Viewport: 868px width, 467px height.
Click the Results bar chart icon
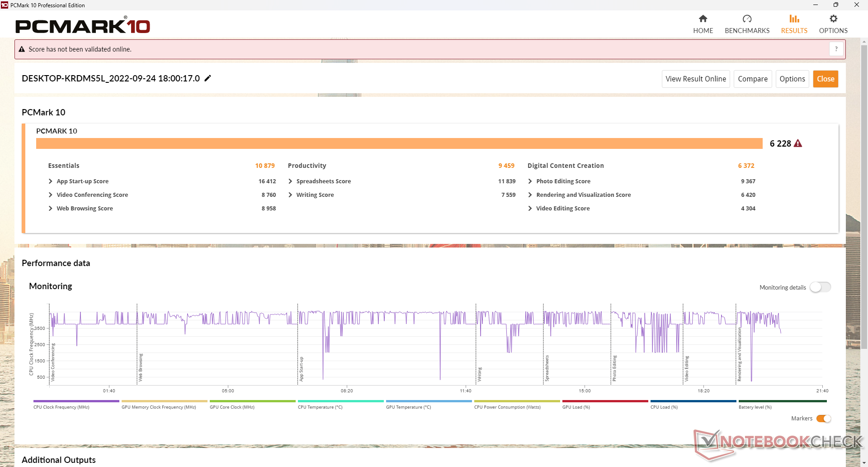pos(794,19)
